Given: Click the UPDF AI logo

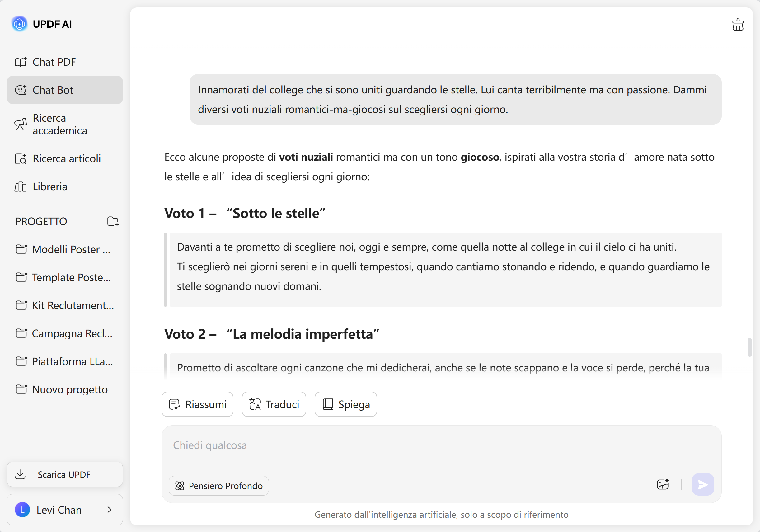Looking at the screenshot, I should tap(20, 24).
